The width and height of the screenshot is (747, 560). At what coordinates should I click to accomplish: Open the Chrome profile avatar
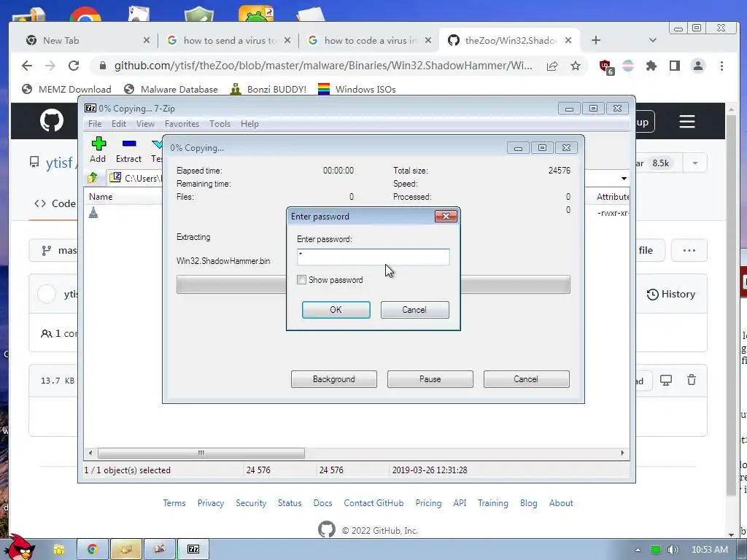coord(698,66)
